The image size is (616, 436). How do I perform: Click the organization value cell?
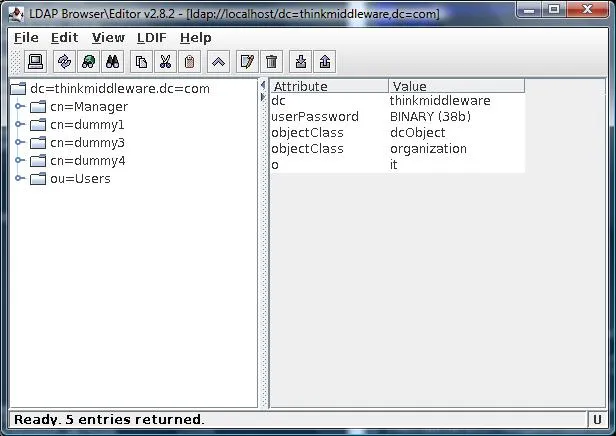(x=457, y=149)
